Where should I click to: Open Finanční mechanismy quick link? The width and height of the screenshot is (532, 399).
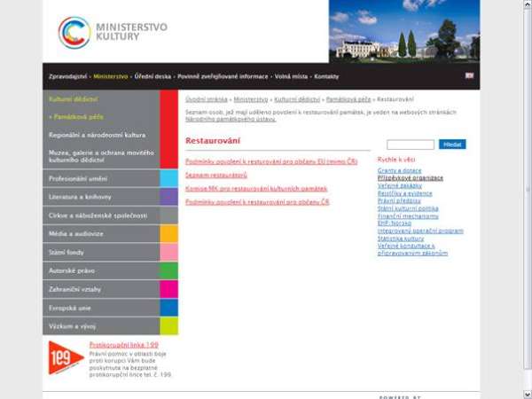point(408,216)
